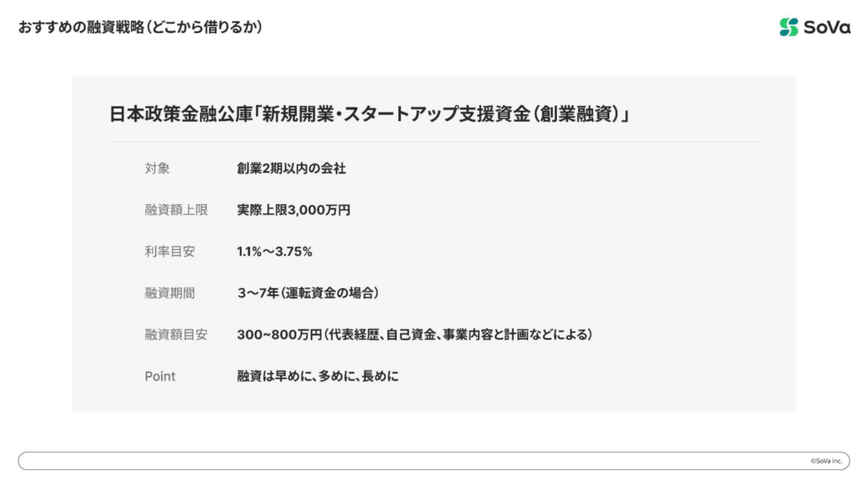This screenshot has height=488, width=868.
Task: Click the Point label
Action: [x=160, y=376]
